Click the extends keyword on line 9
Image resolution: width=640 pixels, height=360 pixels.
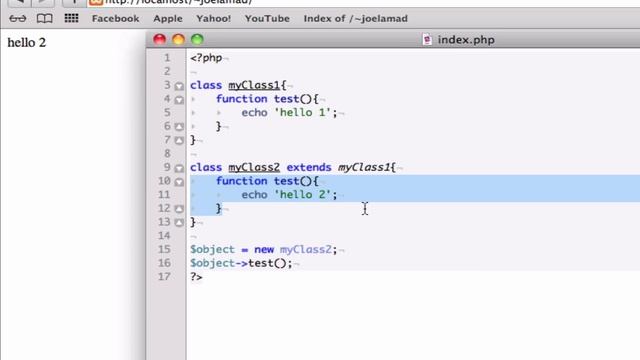coord(309,167)
